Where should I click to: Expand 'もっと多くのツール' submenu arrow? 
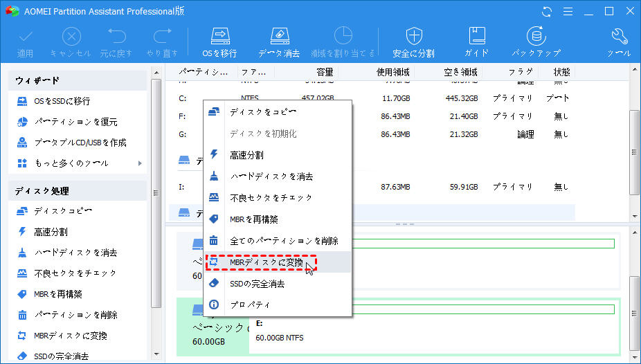pyautogui.click(x=140, y=163)
